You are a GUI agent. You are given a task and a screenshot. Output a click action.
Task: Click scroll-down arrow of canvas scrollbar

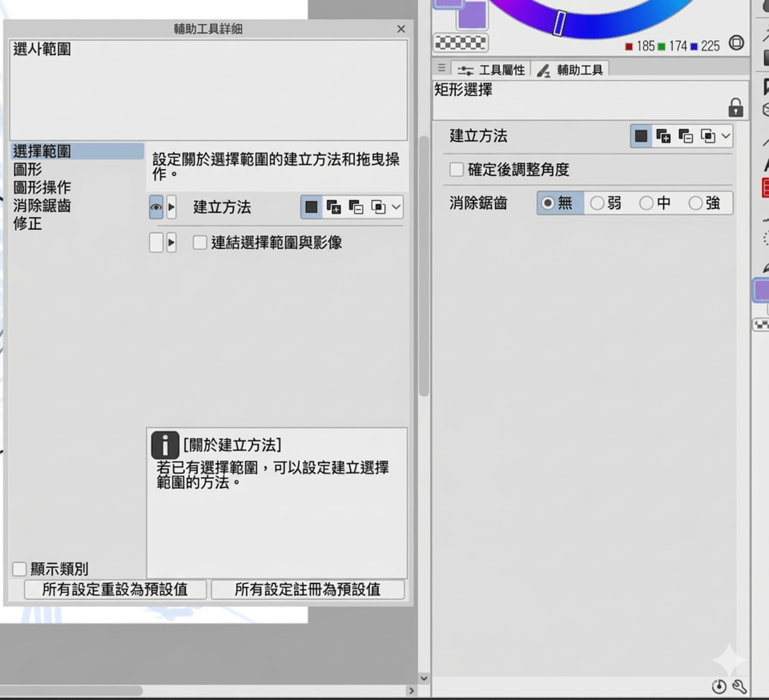click(x=425, y=678)
